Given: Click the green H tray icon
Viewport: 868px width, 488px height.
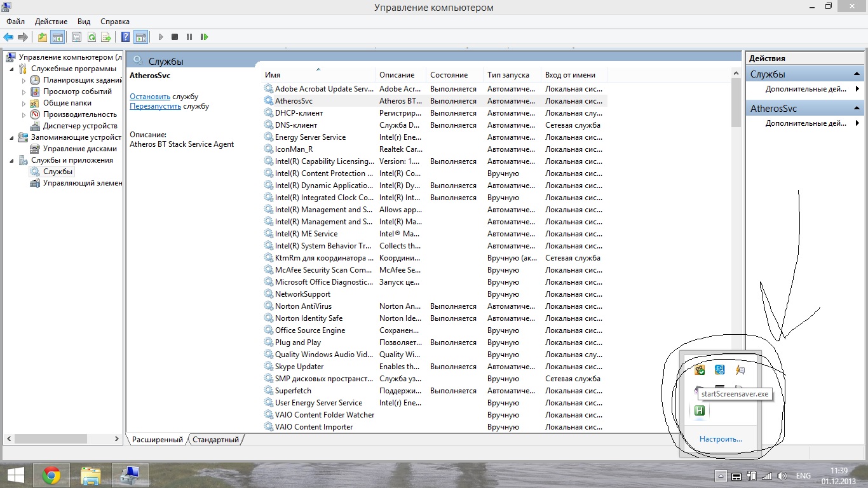Looking at the screenshot, I should (x=700, y=411).
